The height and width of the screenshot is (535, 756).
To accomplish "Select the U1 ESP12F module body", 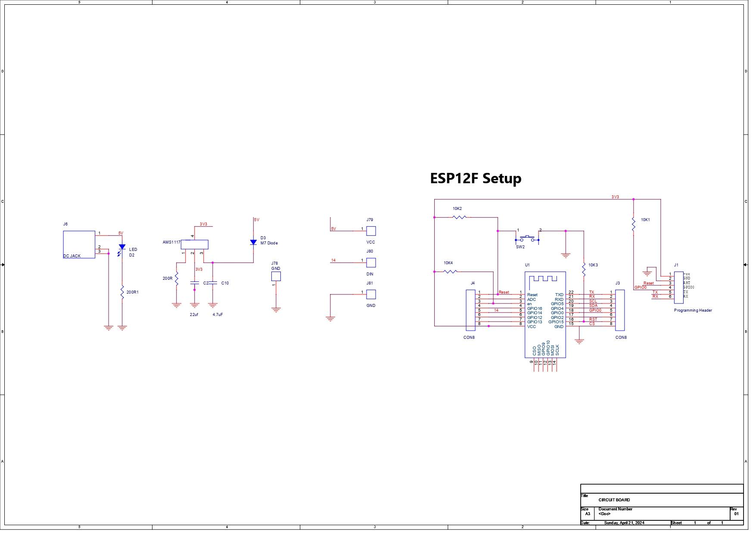I will 545,315.
